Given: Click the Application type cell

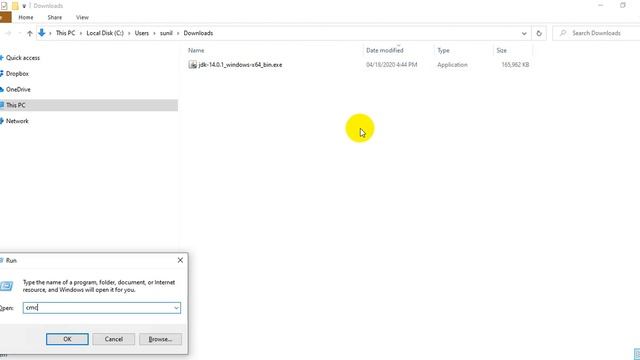Looking at the screenshot, I should pyautogui.click(x=452, y=65).
